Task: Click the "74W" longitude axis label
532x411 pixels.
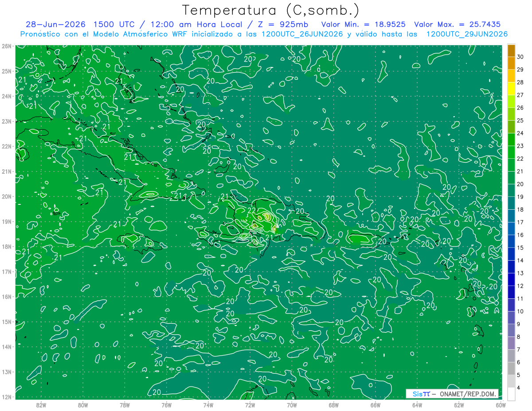Action: click(208, 404)
